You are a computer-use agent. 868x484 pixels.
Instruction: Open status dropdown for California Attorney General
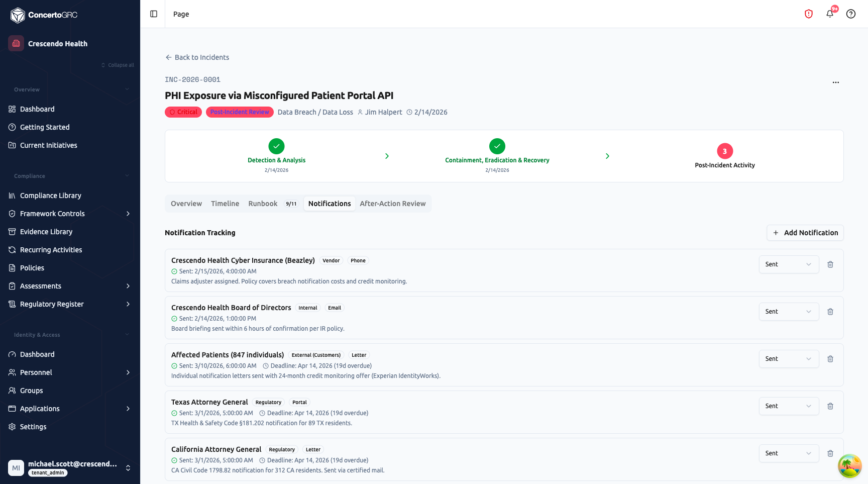pyautogui.click(x=789, y=453)
